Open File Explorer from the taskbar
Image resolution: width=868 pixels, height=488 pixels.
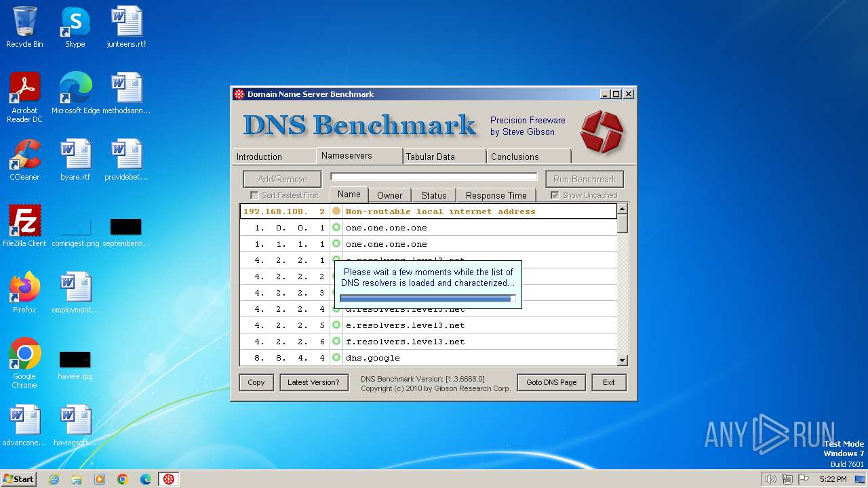tap(77, 479)
